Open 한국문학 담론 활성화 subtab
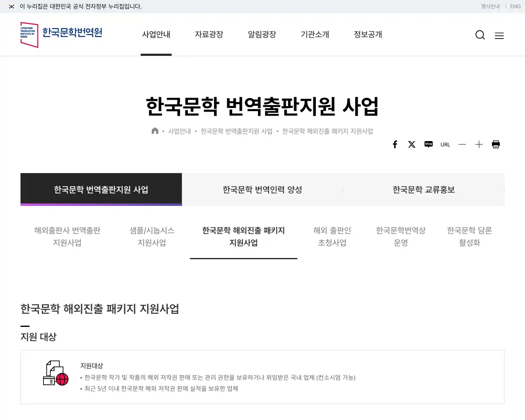Image resolution: width=525 pixels, height=420 pixels. click(x=470, y=237)
